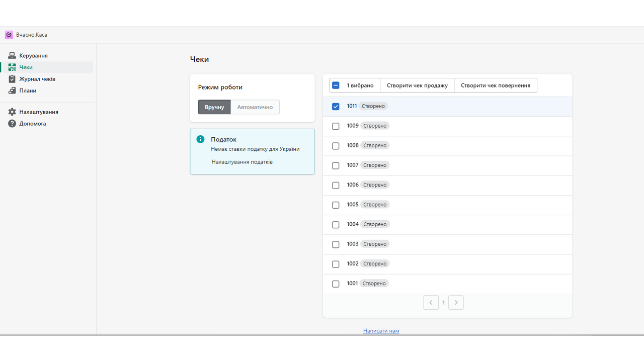Screen dimensions: 644x362
Task: Click order number 1002
Action: click(352, 263)
